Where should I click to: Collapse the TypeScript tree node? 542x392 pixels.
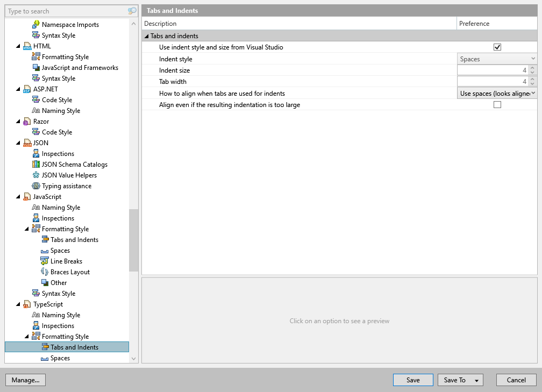click(x=18, y=304)
